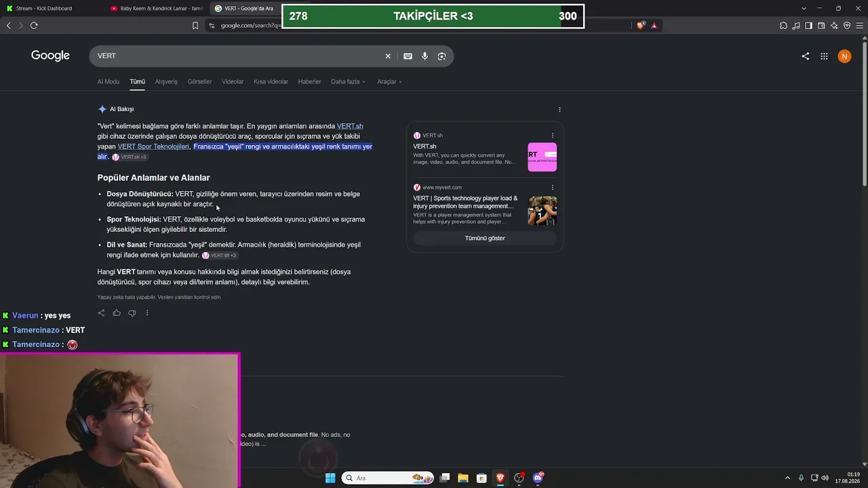Viewport: 868px width, 488px height.
Task: Switch to the 'AI Modu' search tab
Action: pyautogui.click(x=108, y=82)
